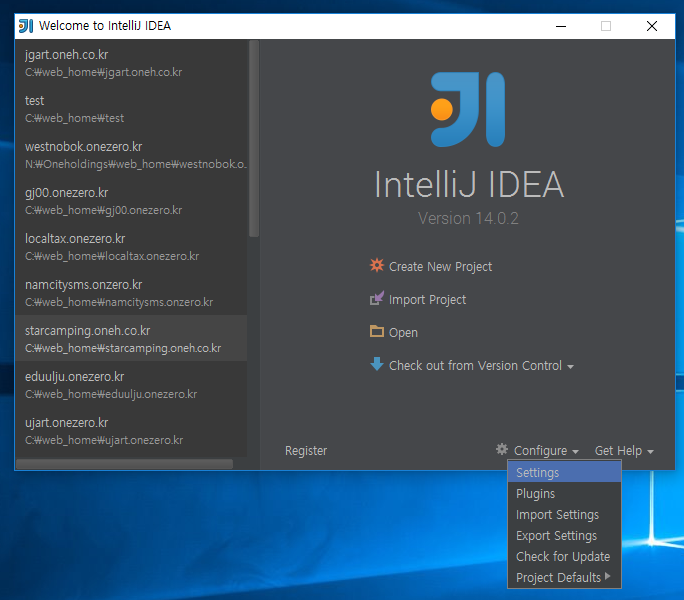Open recent project jgart.oneh.co.kr
This screenshot has height=600, width=684.
click(x=131, y=63)
